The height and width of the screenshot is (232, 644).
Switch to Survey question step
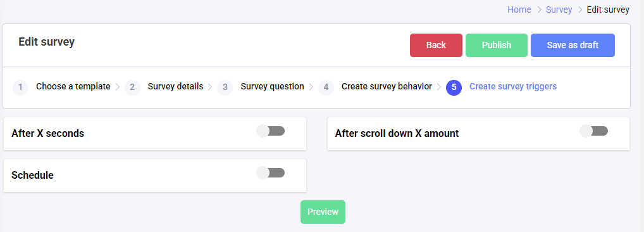tap(272, 87)
